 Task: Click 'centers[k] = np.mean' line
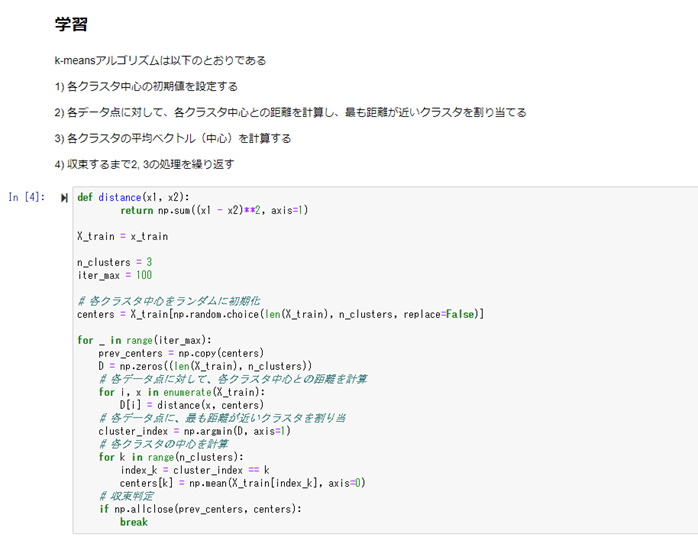pyautogui.click(x=243, y=483)
